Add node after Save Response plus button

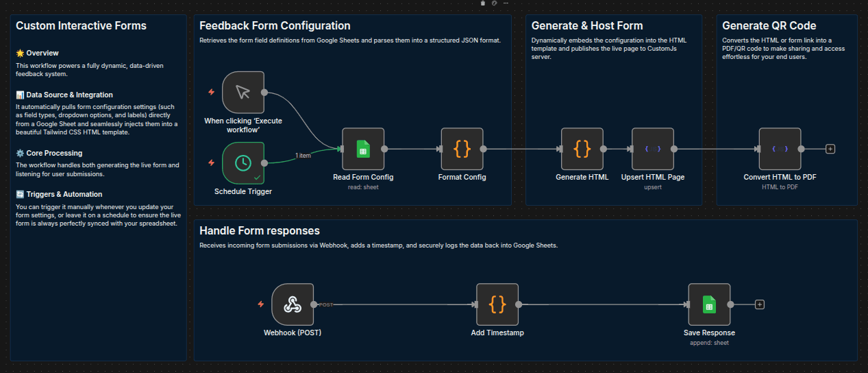coord(759,304)
